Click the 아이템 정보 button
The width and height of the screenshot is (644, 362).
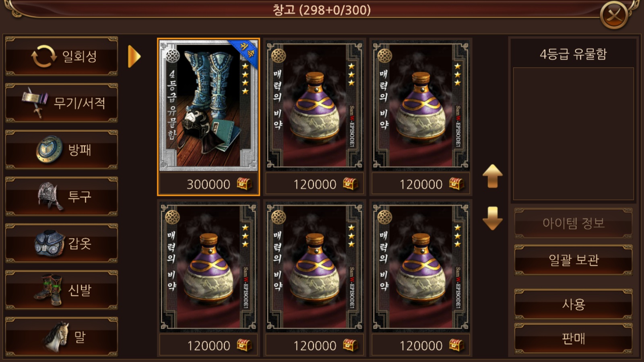click(573, 223)
